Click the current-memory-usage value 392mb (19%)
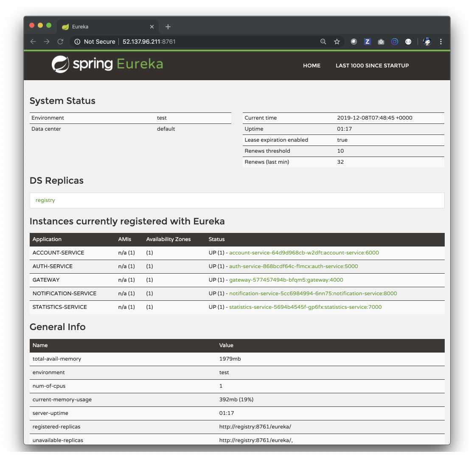Image resolution: width=474 pixels, height=476 pixels. pyautogui.click(x=236, y=400)
